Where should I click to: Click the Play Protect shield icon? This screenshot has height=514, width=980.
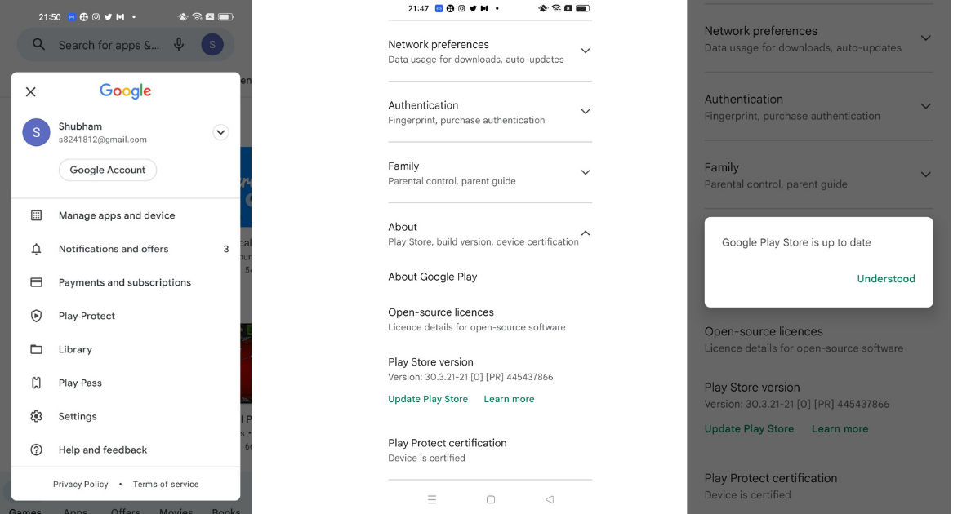click(36, 316)
